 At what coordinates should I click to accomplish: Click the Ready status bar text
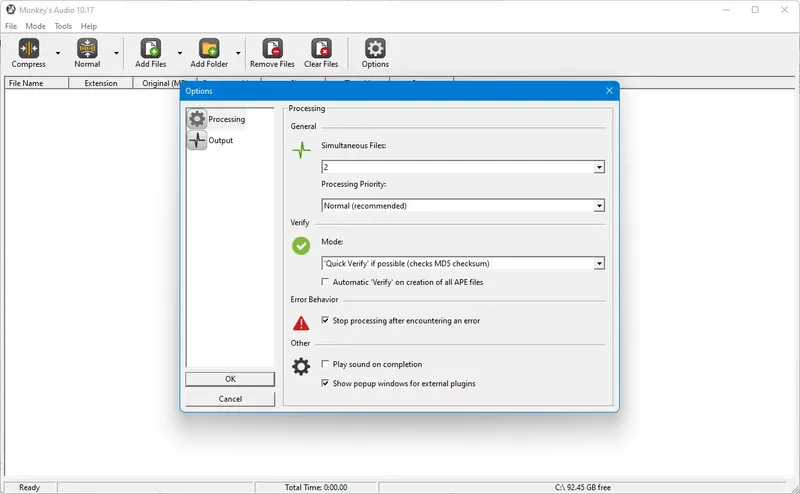click(x=29, y=487)
